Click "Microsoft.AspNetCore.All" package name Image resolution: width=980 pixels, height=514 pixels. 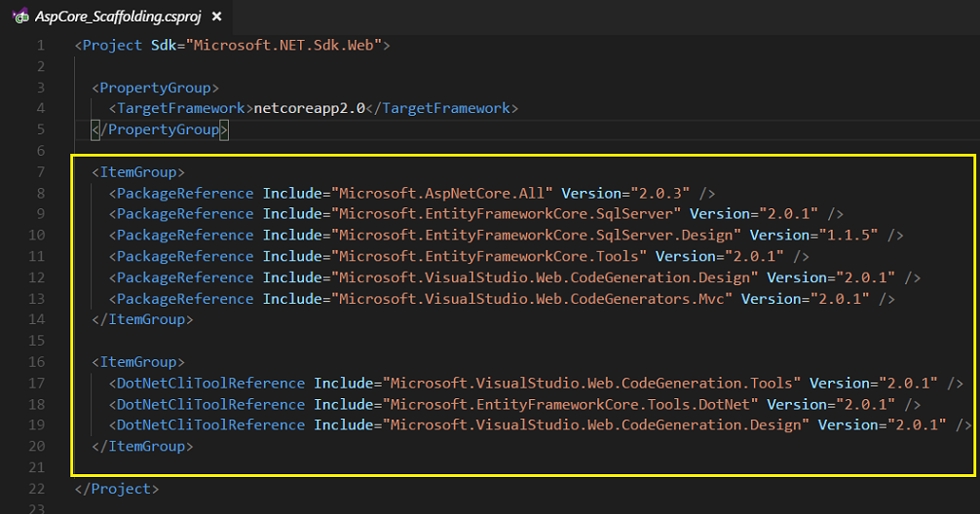(442, 194)
